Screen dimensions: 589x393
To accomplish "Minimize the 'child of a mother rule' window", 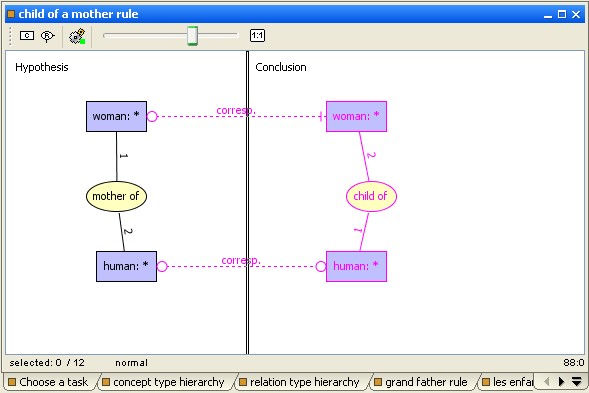I will click(x=548, y=15).
